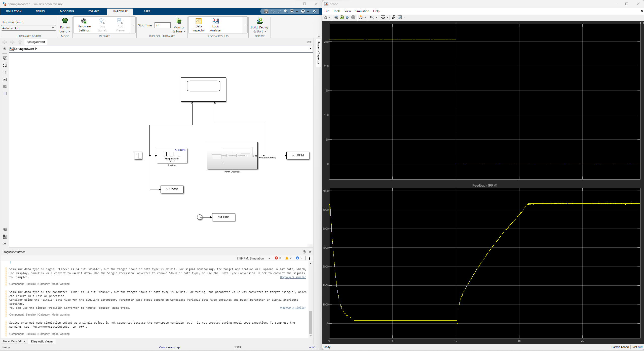Open Hardware Settings
This screenshot has width=644, height=351.
[84, 25]
